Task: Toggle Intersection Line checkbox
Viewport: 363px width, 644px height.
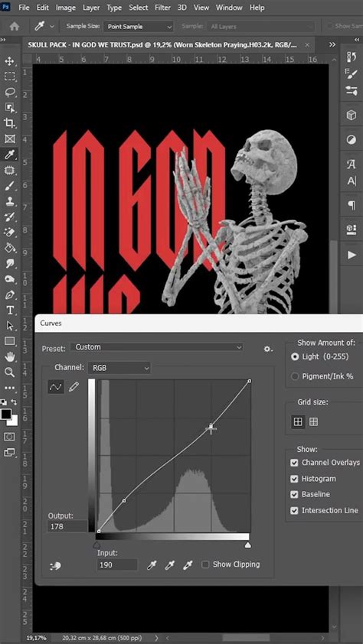Action: [x=294, y=510]
